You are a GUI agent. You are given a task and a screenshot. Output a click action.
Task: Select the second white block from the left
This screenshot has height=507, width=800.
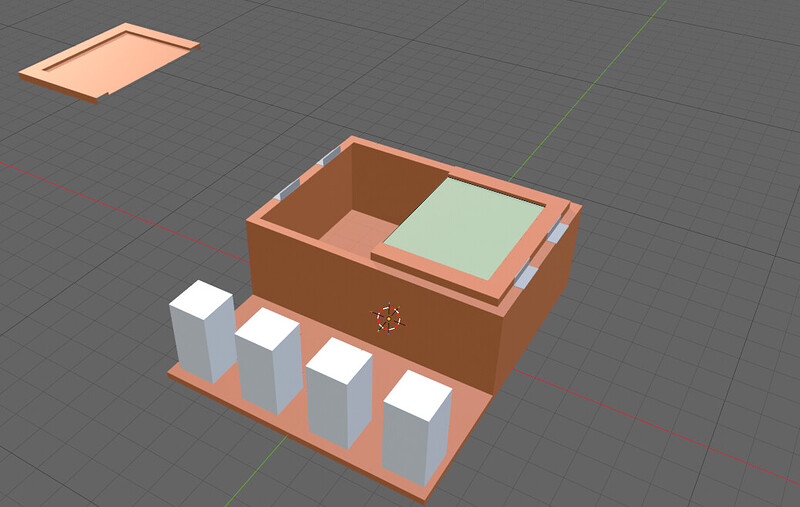pyautogui.click(x=269, y=361)
